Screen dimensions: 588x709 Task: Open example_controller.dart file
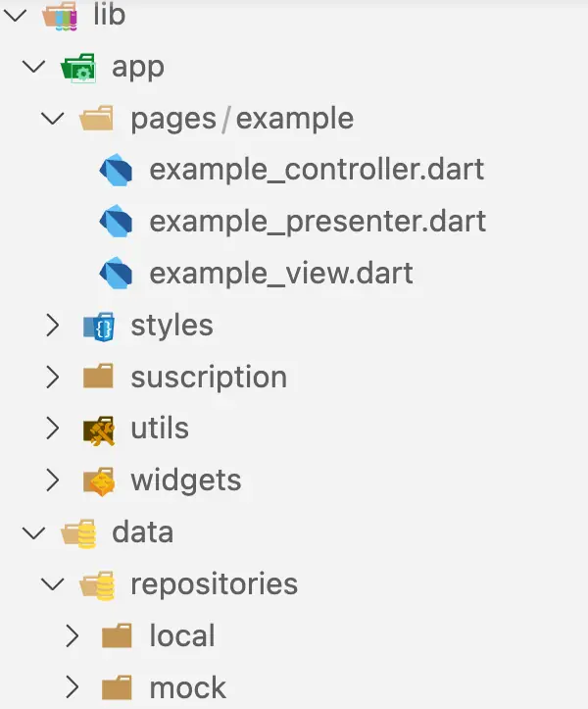(317, 171)
